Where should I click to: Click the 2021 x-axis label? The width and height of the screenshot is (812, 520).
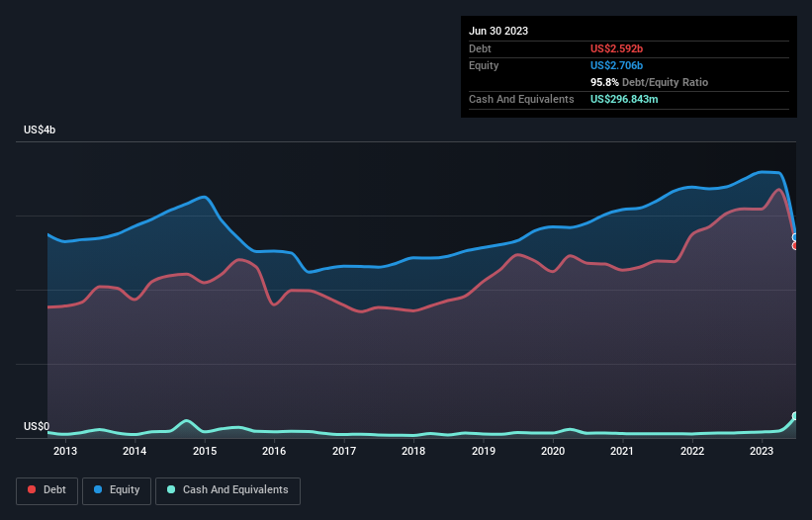click(622, 451)
